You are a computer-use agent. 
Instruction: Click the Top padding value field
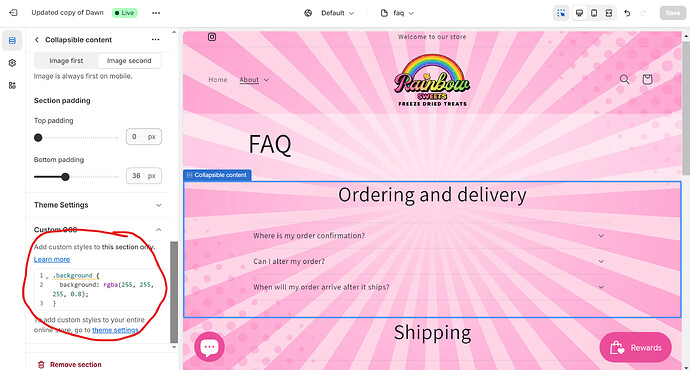point(143,136)
